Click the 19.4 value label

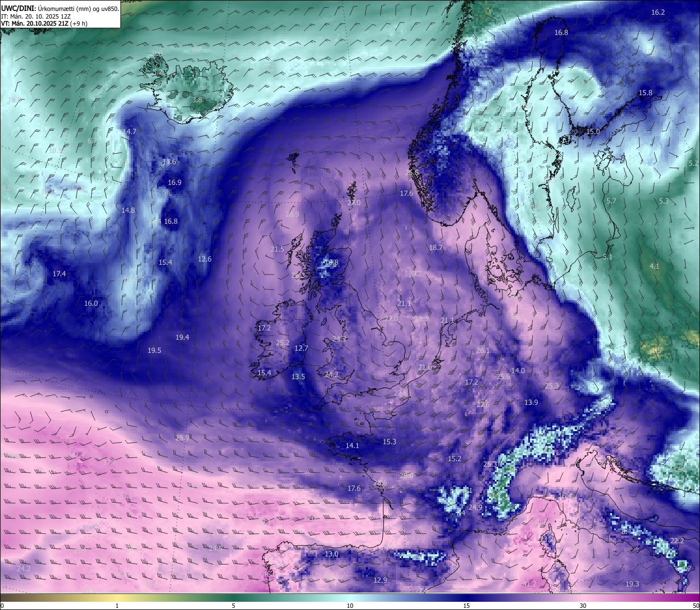pos(182,337)
